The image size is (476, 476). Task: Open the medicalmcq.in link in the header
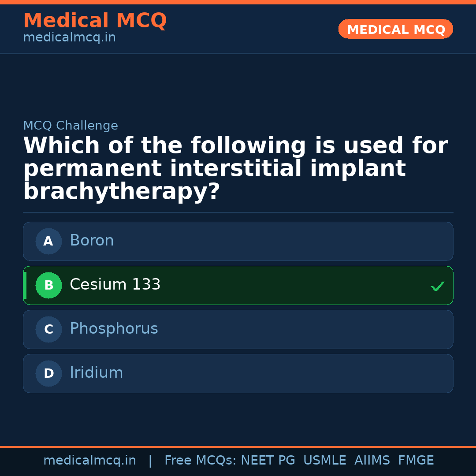coord(69,38)
